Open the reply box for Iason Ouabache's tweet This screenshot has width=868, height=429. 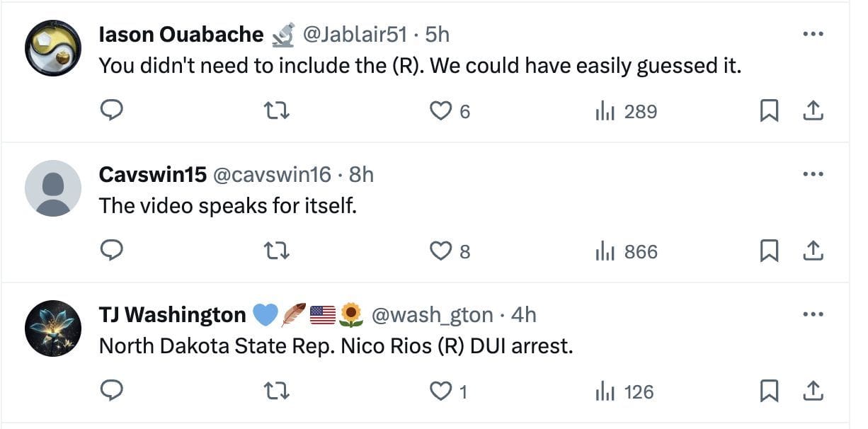[113, 111]
